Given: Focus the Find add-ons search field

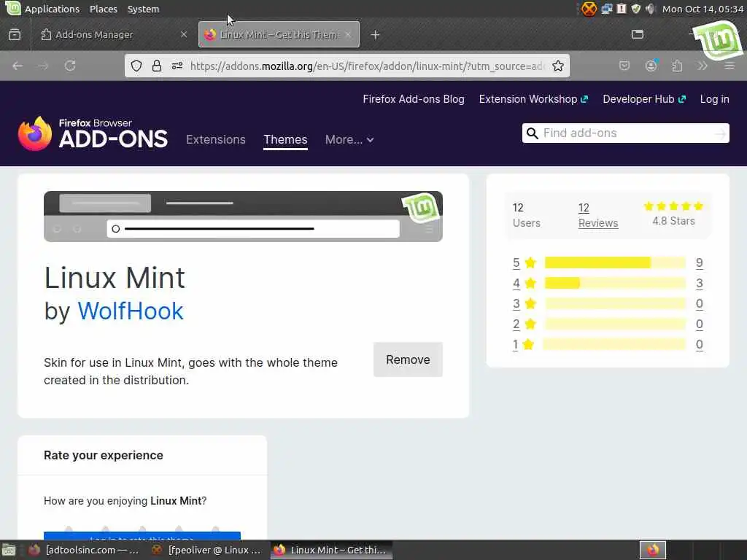Looking at the screenshot, I should click(627, 133).
